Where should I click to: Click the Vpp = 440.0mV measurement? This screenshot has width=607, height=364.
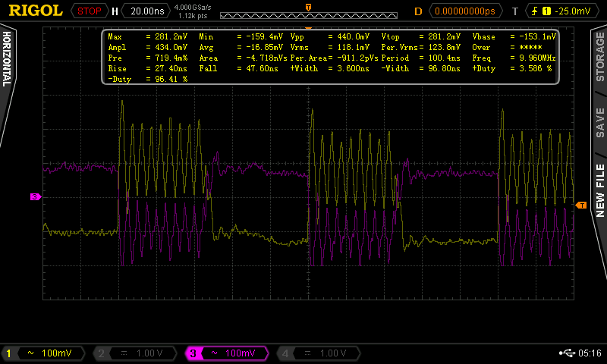[x=330, y=36]
